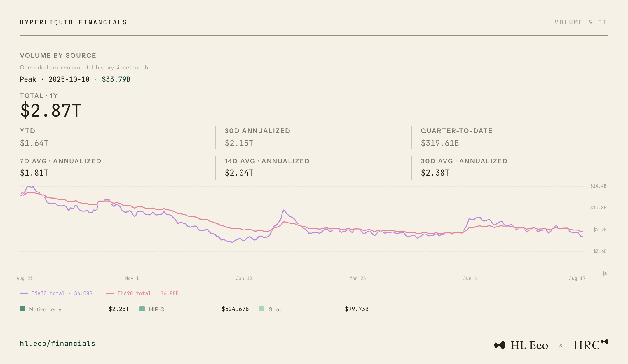Select the Native perps legend label
Screen dimensions: 628x364
(x=46, y=309)
